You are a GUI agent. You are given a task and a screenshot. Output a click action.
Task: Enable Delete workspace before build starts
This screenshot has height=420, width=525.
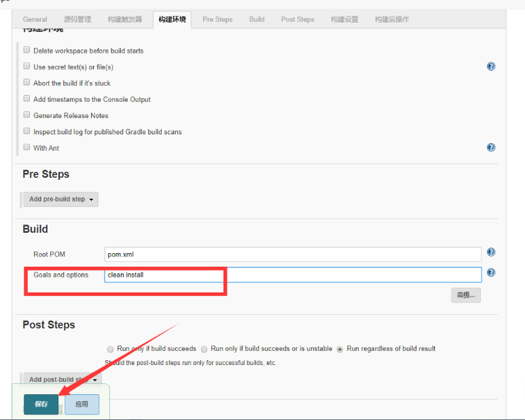pos(26,50)
